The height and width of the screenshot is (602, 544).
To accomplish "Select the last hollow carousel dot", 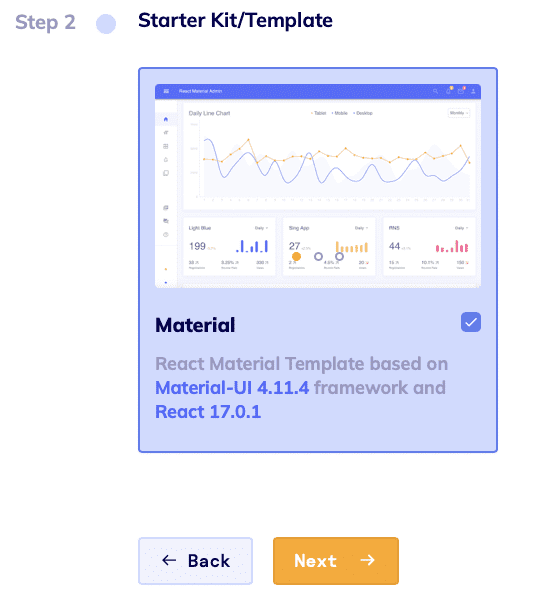I will pyautogui.click(x=339, y=256).
